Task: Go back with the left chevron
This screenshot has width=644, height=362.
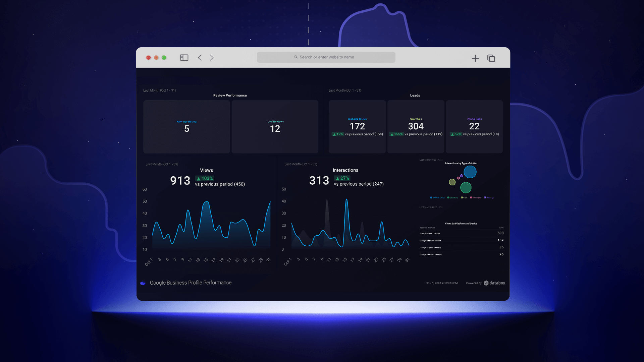Action: pos(200,58)
